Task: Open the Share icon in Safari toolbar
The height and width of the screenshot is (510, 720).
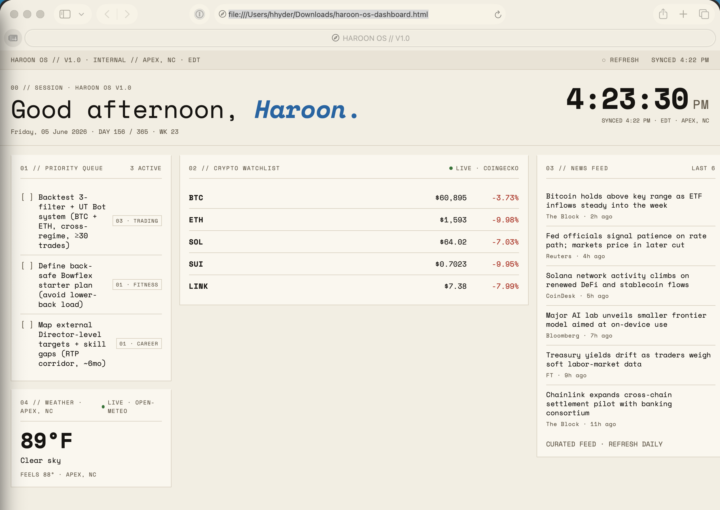Action: click(663, 14)
